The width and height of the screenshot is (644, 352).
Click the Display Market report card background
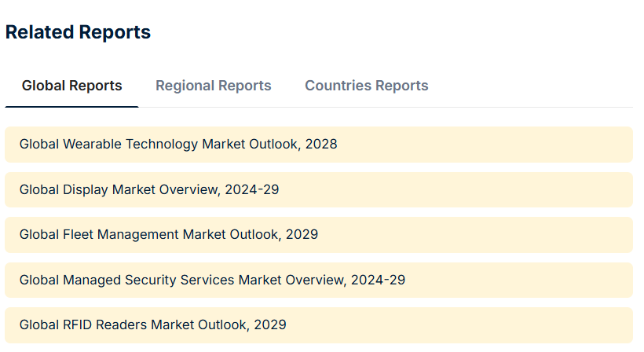point(456,190)
